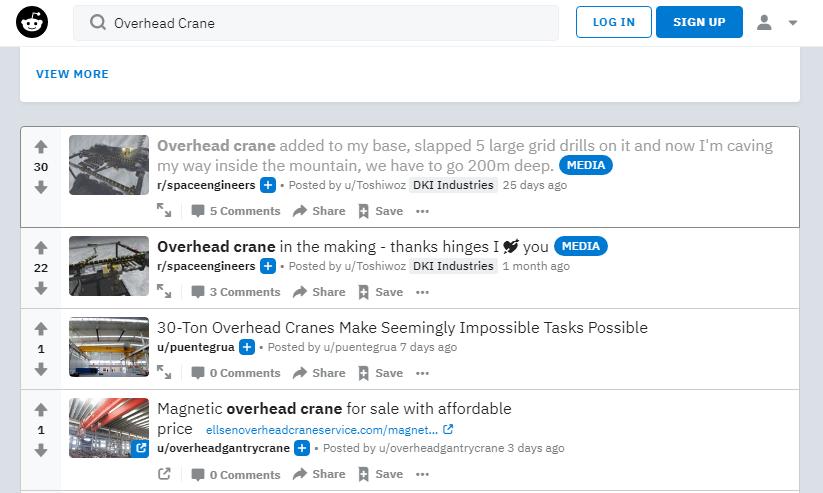The height and width of the screenshot is (493, 823).
Task: Click the Log In button
Action: coord(613,22)
